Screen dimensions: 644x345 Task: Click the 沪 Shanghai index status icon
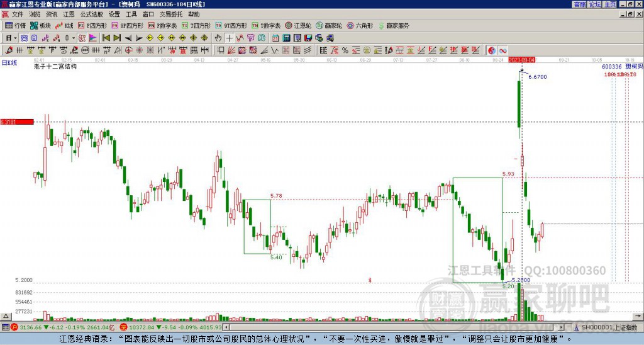pos(14,327)
